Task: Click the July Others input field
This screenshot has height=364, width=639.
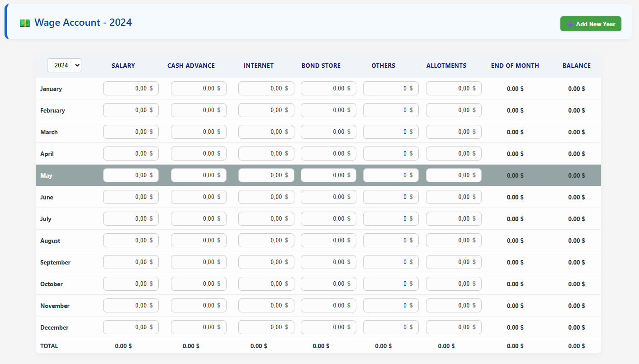Action: tap(391, 219)
